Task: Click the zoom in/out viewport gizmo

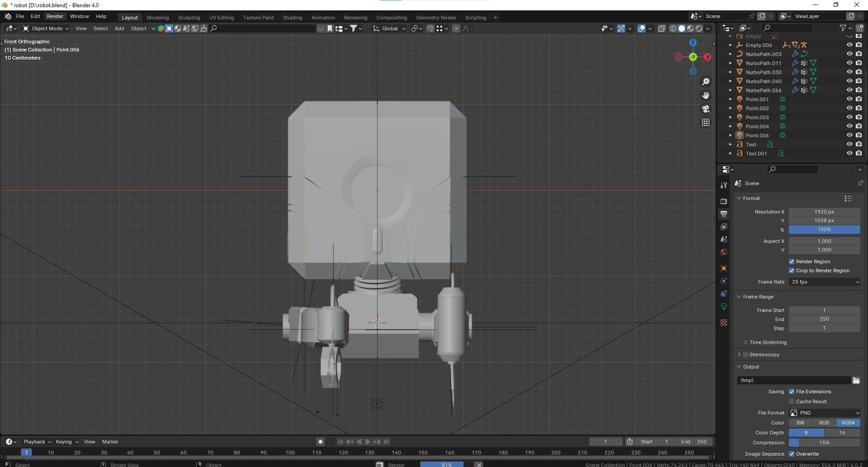Action: pos(706,82)
